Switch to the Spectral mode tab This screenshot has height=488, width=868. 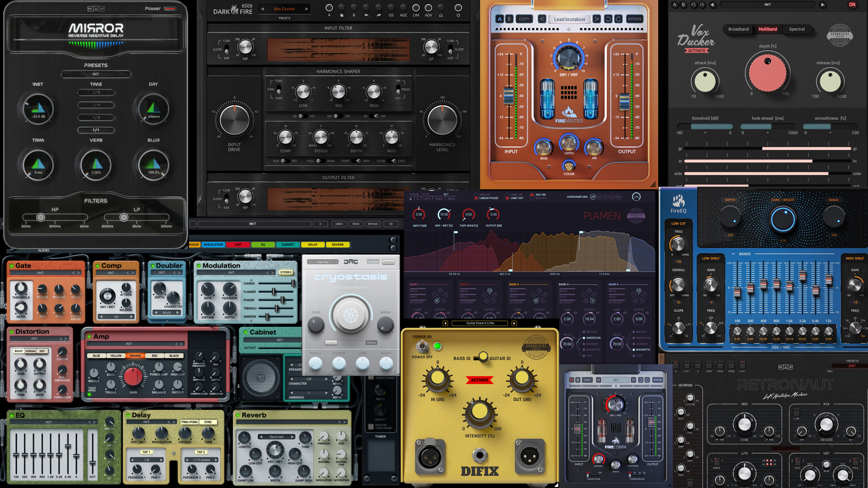797,29
